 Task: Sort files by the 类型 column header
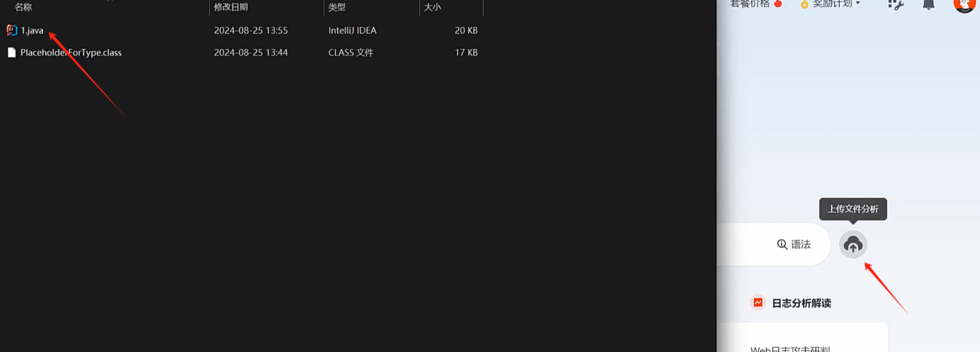point(337,7)
